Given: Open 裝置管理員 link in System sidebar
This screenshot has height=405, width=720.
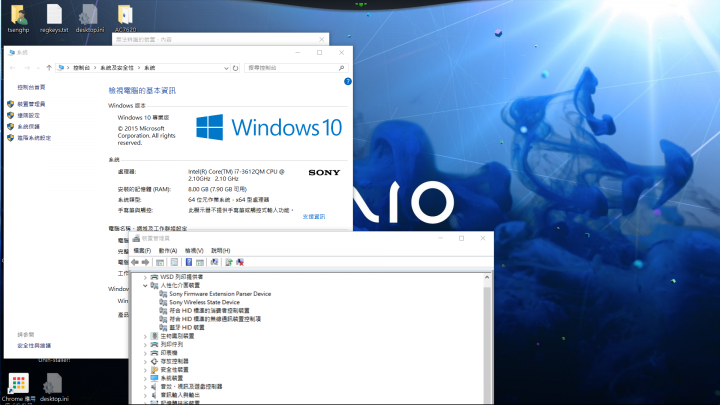Looking at the screenshot, I should (31, 104).
